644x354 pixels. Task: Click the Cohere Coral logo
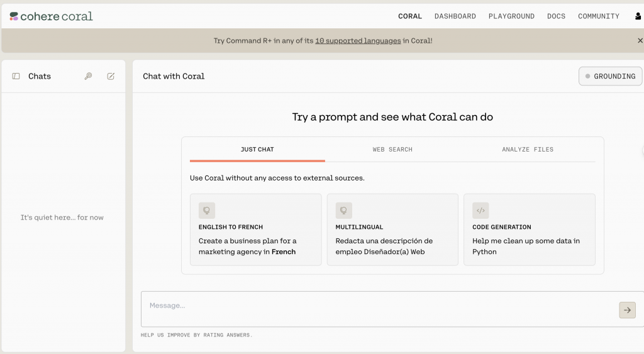pos(52,16)
